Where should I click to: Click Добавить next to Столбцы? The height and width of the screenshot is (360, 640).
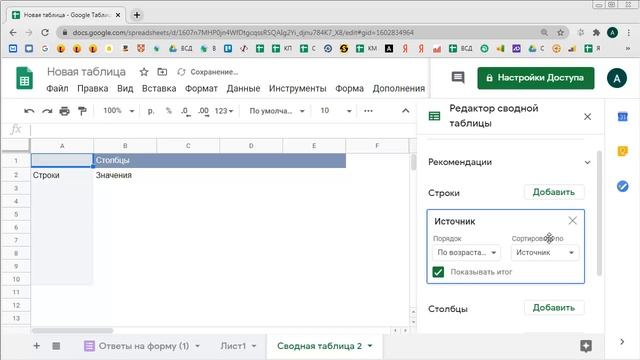pyautogui.click(x=554, y=308)
